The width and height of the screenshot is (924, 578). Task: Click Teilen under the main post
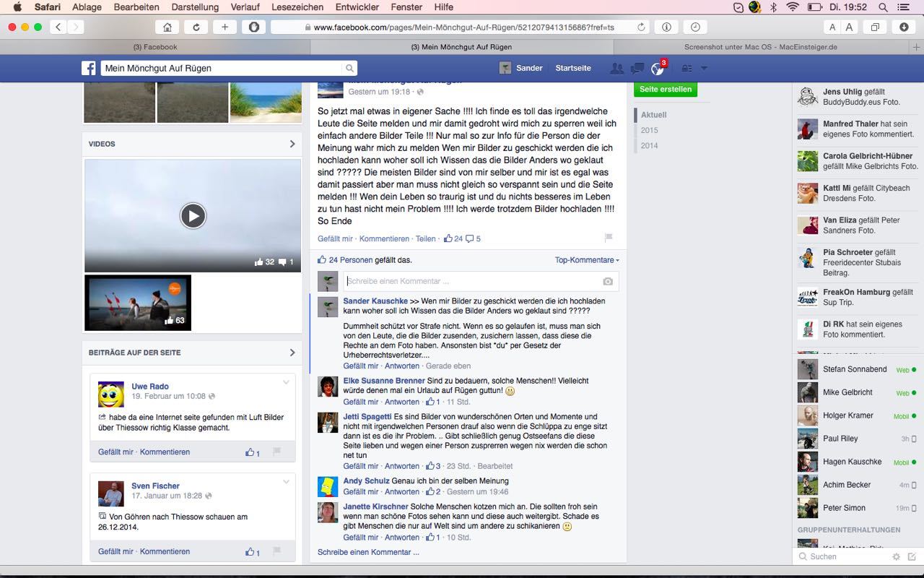coord(426,238)
